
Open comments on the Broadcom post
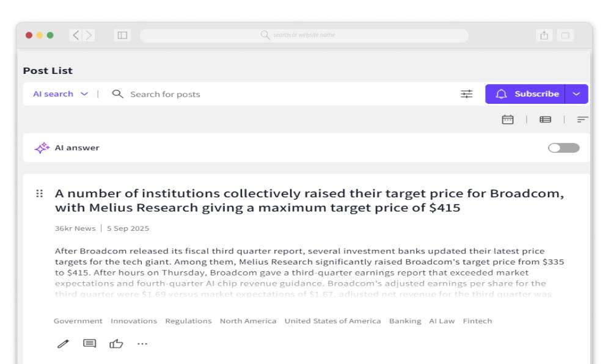(90, 344)
